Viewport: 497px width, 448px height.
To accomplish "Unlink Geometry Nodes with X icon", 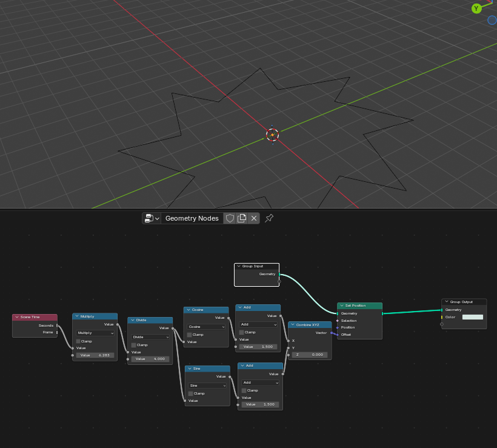I will (254, 218).
